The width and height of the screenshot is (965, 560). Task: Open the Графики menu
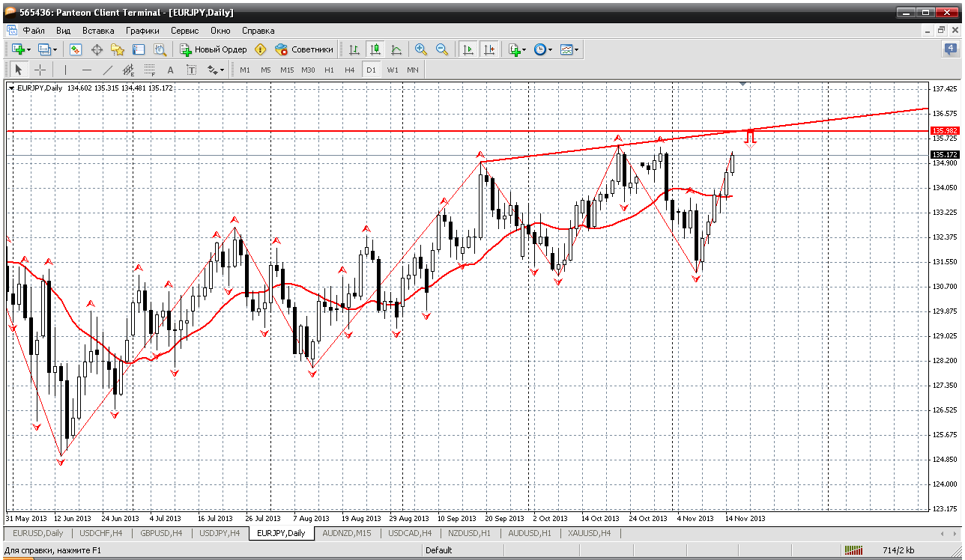[x=142, y=31]
